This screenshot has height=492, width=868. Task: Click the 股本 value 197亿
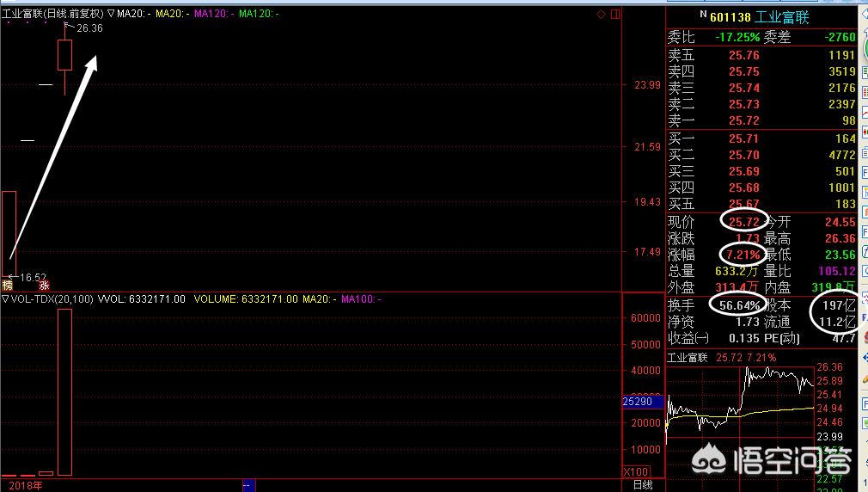click(840, 305)
